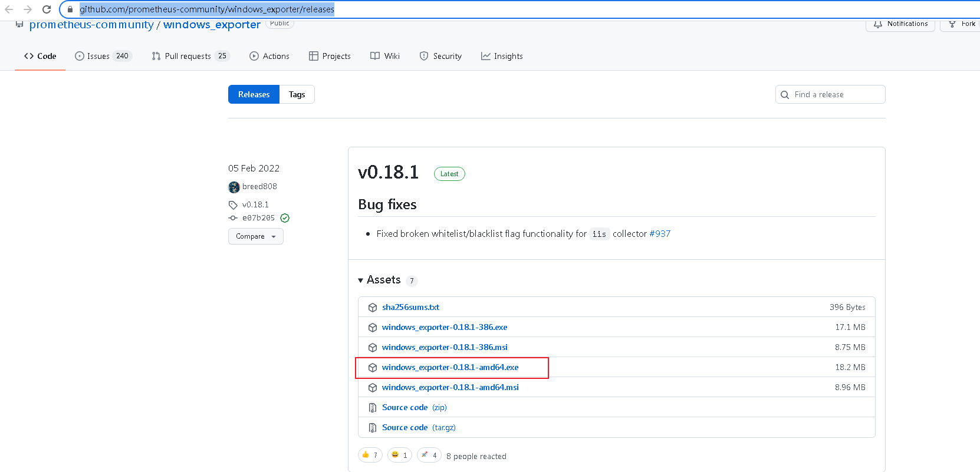Collapse the Assets section
Viewport: 980px width, 472px height.
pyautogui.click(x=379, y=280)
